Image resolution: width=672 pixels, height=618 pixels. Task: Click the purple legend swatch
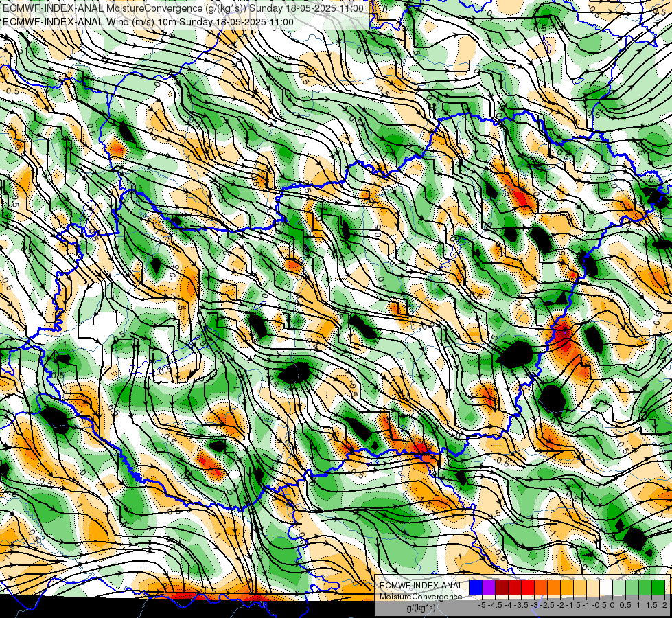pos(489,587)
